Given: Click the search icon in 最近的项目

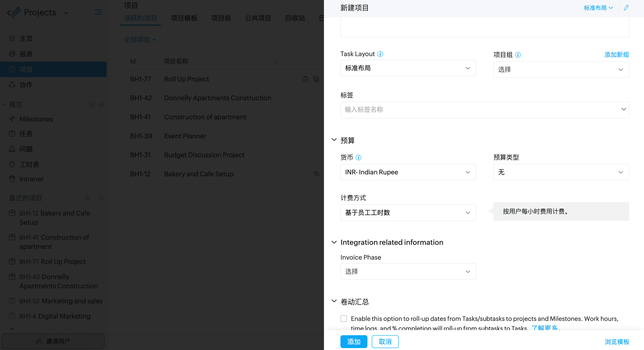Looking at the screenshot, I should click(x=101, y=198).
